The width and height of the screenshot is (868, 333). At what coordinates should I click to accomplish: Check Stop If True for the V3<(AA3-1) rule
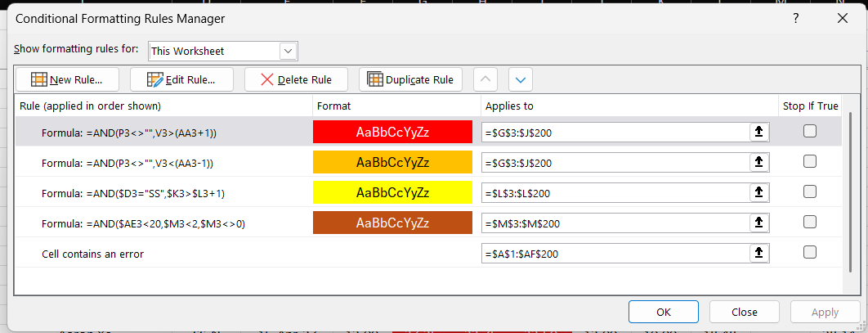pyautogui.click(x=810, y=161)
